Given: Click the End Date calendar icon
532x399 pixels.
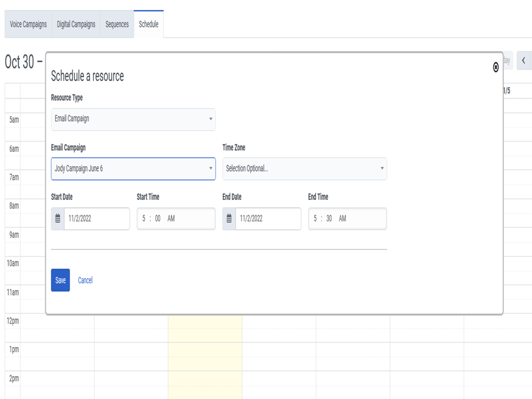Looking at the screenshot, I should click(x=229, y=219).
